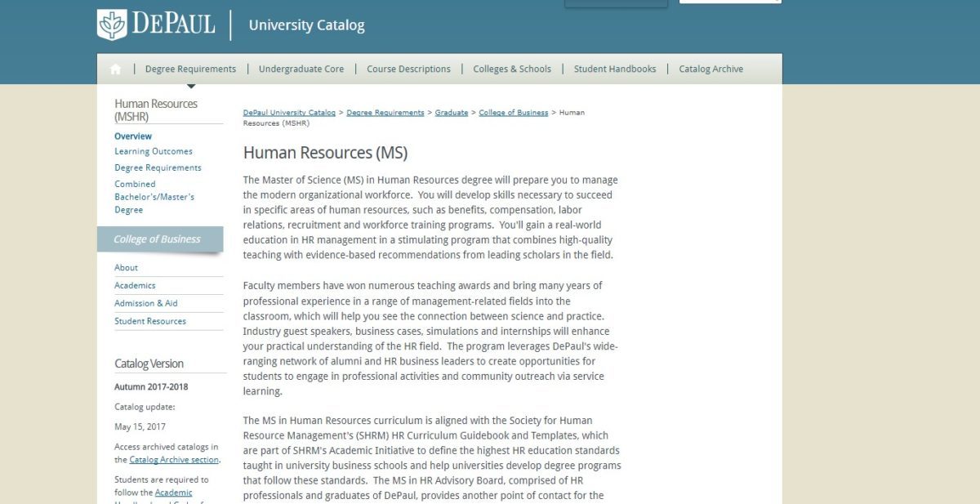The image size is (980, 504).
Task: Go to Academics in College of Business sidebar
Action: pyautogui.click(x=135, y=286)
